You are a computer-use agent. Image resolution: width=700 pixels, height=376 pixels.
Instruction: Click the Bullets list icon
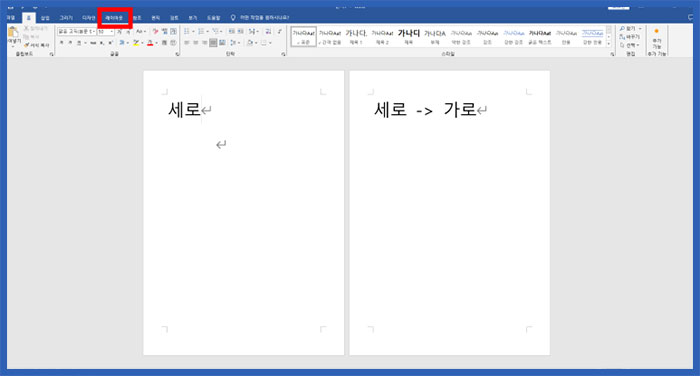[x=187, y=31]
